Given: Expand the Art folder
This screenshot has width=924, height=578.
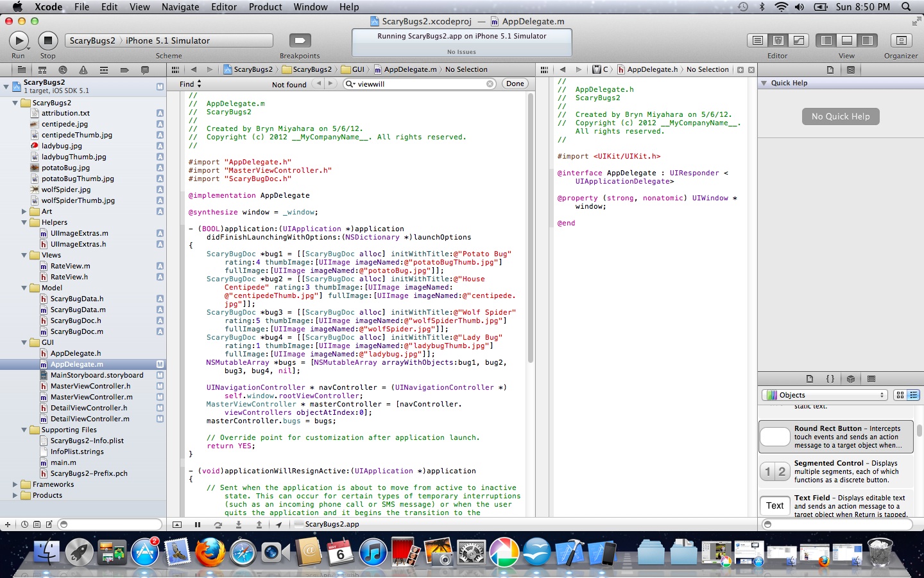Looking at the screenshot, I should coord(24,211).
